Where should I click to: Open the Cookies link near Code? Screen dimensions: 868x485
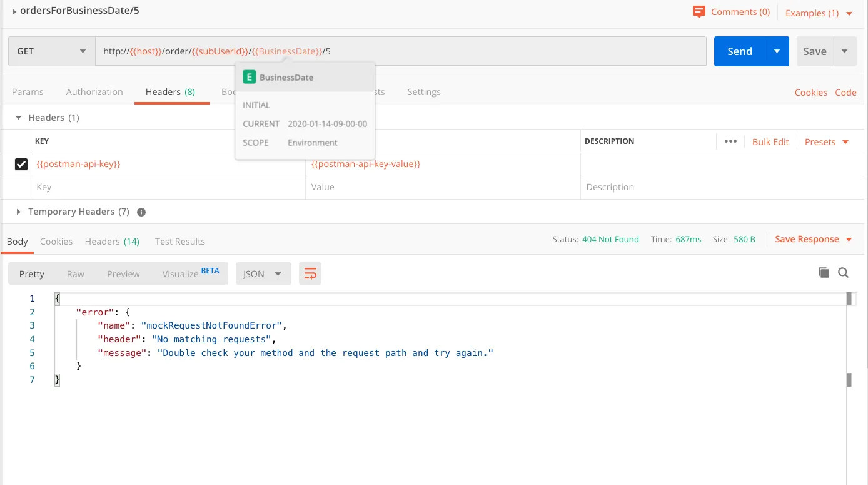click(x=811, y=93)
